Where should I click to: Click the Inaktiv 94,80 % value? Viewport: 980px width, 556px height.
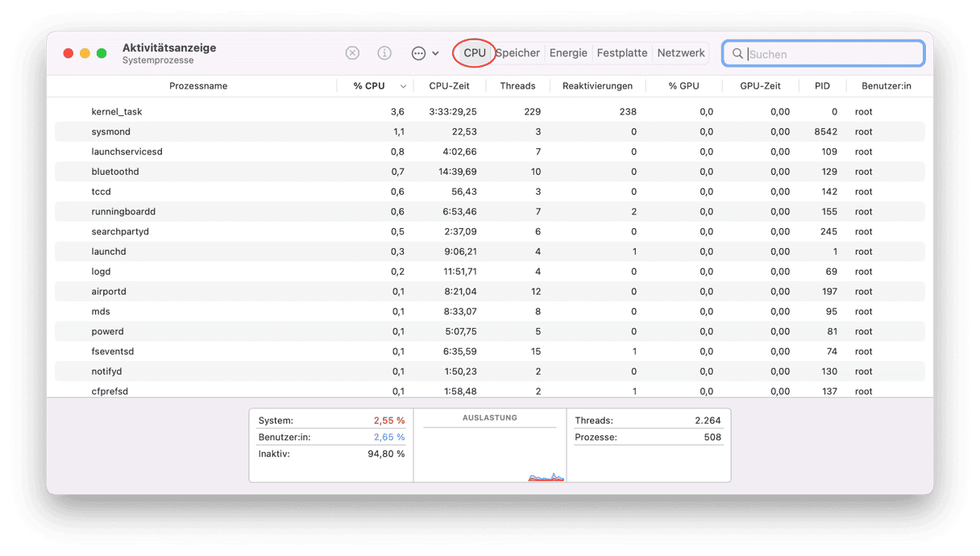click(386, 454)
